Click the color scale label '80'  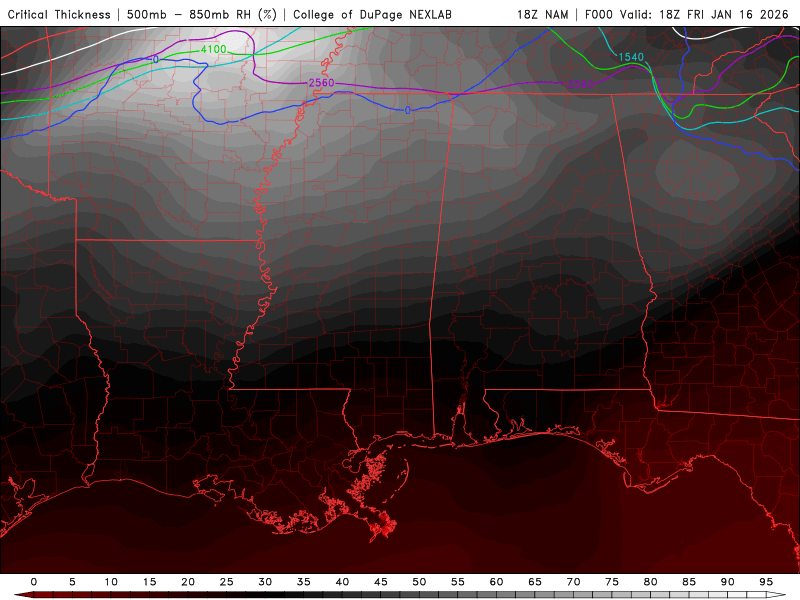tap(651, 582)
